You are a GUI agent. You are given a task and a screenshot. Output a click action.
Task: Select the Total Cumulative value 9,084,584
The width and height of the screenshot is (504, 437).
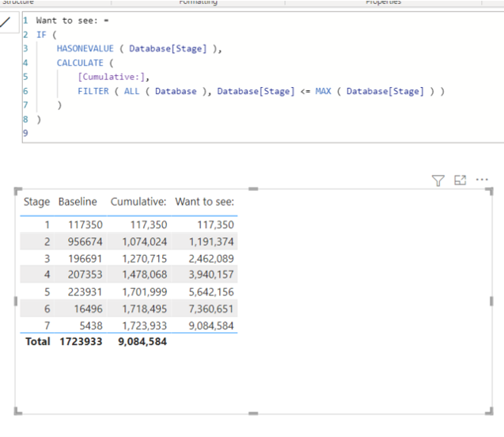pos(142,341)
